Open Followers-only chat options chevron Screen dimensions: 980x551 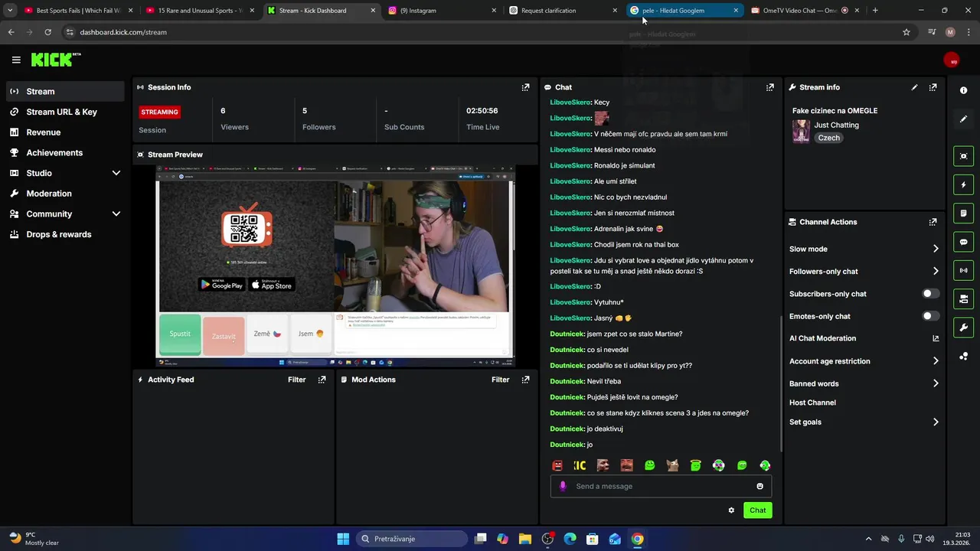point(936,271)
